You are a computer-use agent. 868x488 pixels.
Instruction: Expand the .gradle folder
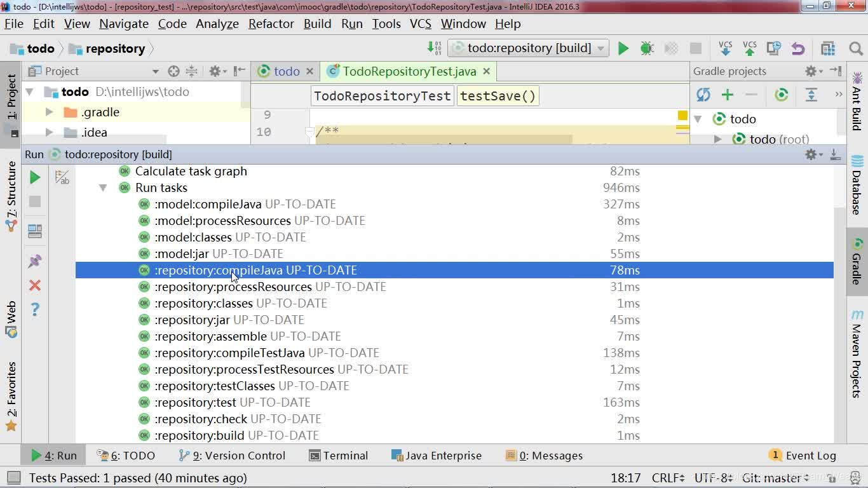[x=49, y=112]
